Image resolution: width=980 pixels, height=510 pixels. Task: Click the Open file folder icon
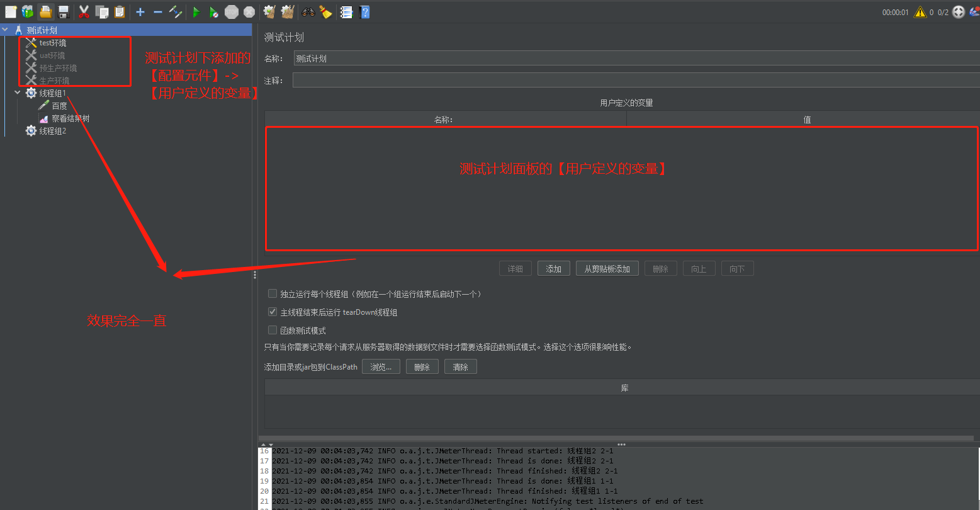(x=45, y=11)
